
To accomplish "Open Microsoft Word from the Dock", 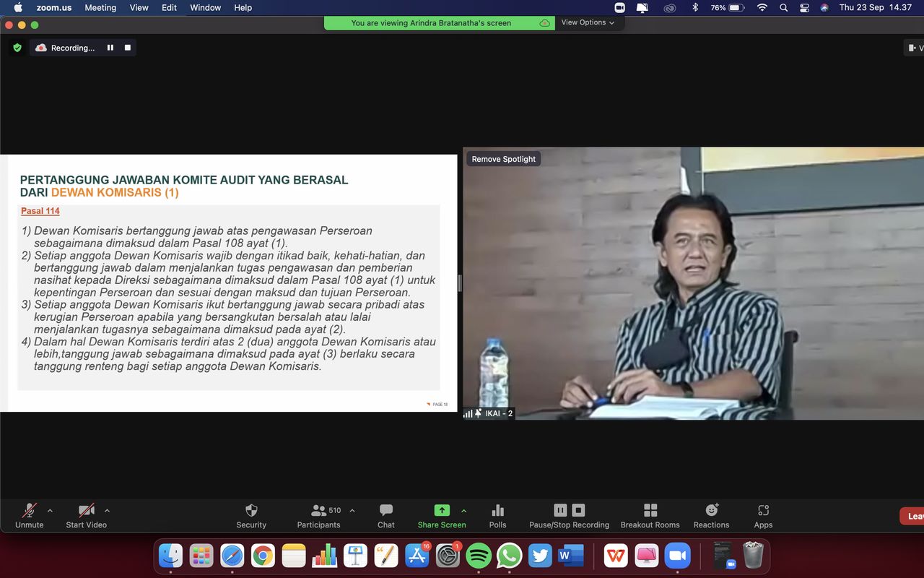I will [571, 556].
